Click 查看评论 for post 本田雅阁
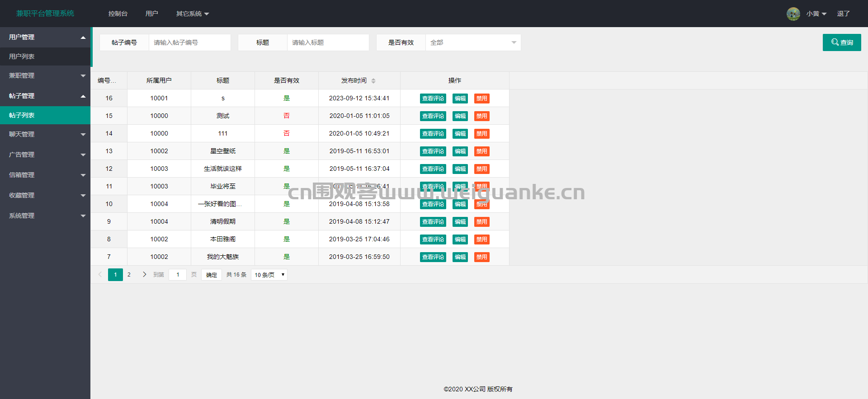Screen dimensions: 868x399 click(x=433, y=239)
